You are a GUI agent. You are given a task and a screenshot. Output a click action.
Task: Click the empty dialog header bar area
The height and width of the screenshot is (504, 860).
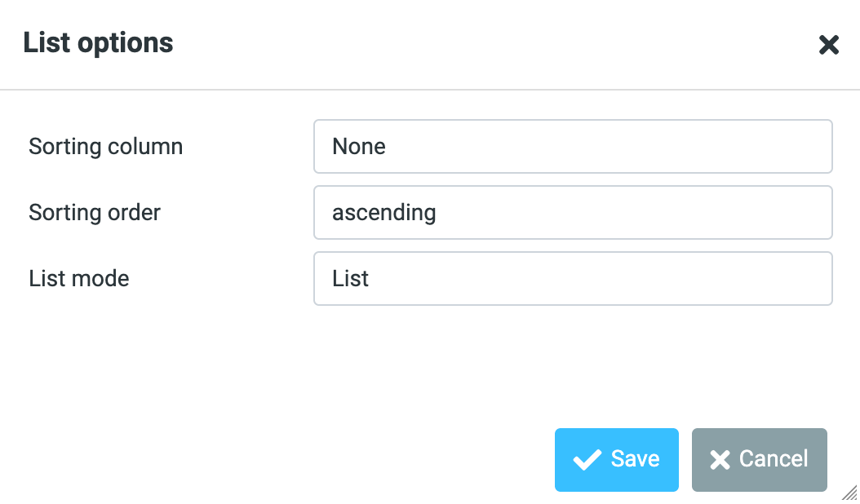[x=490, y=42]
